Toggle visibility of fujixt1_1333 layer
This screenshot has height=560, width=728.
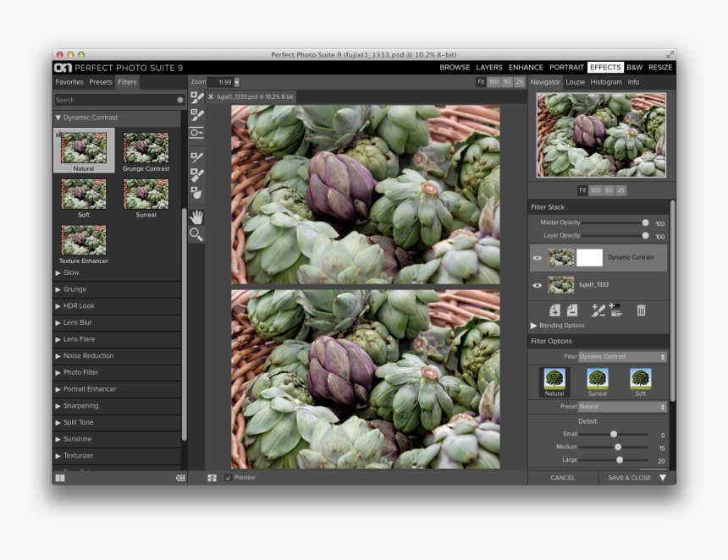click(537, 285)
